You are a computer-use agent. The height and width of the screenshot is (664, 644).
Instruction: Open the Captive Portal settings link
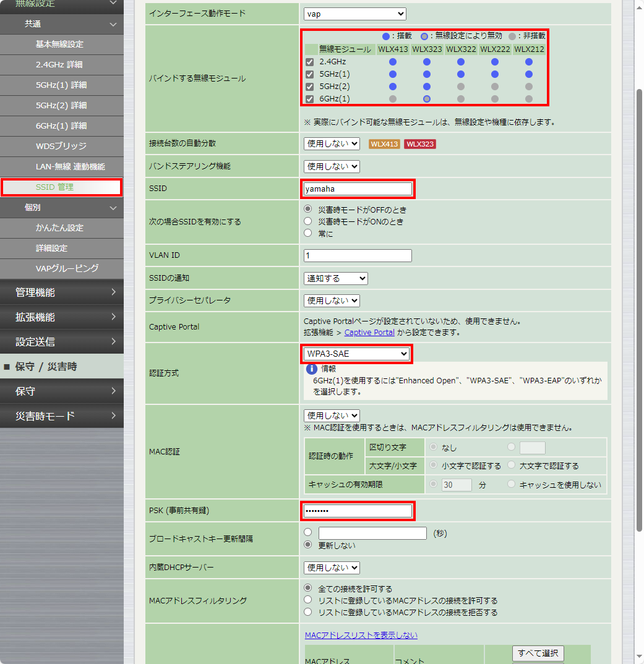pos(369,333)
